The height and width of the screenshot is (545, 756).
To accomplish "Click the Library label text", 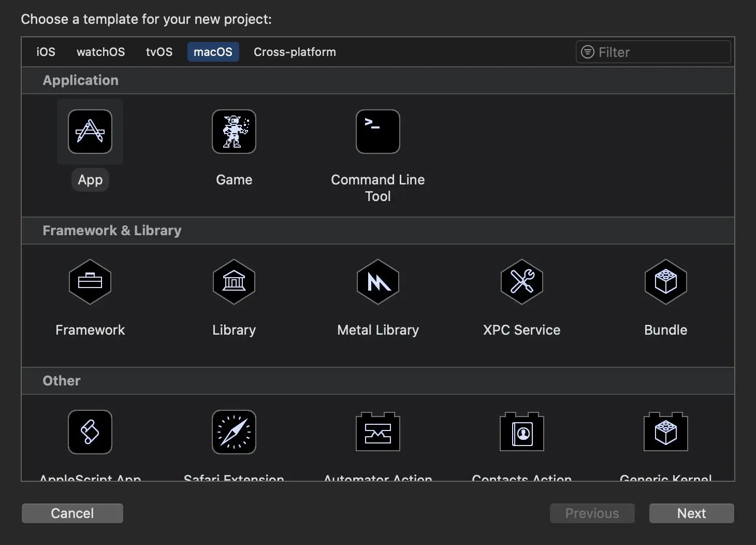I will (x=234, y=330).
